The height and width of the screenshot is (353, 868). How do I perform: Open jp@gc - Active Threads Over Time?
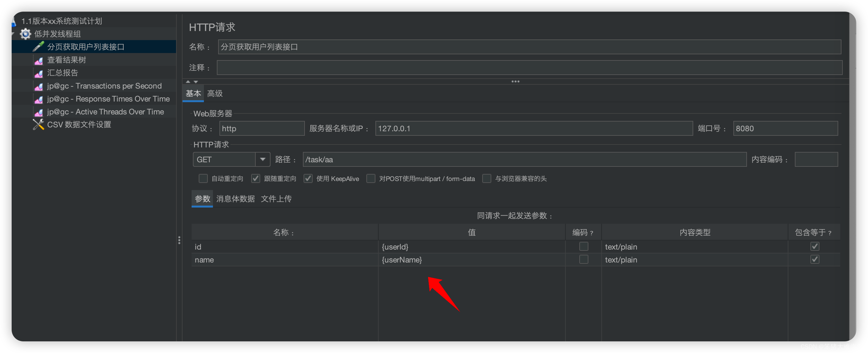tap(106, 112)
